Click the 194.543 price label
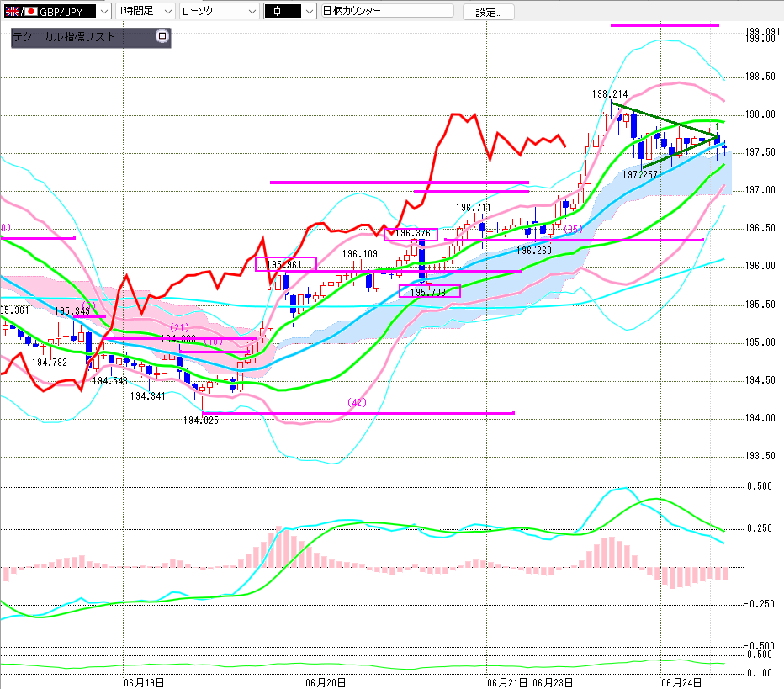This screenshot has height=689, width=784. click(110, 381)
